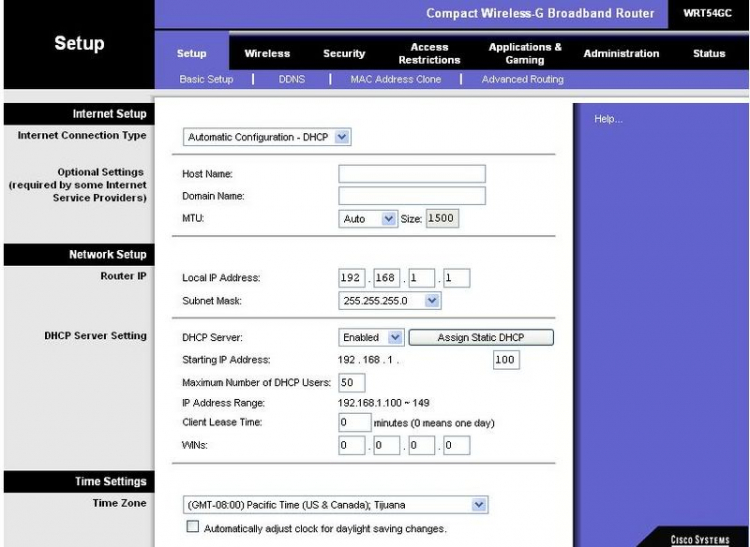Click the Internet Setup section header
Image resolution: width=750 pixels, height=547 pixels.
(79, 114)
